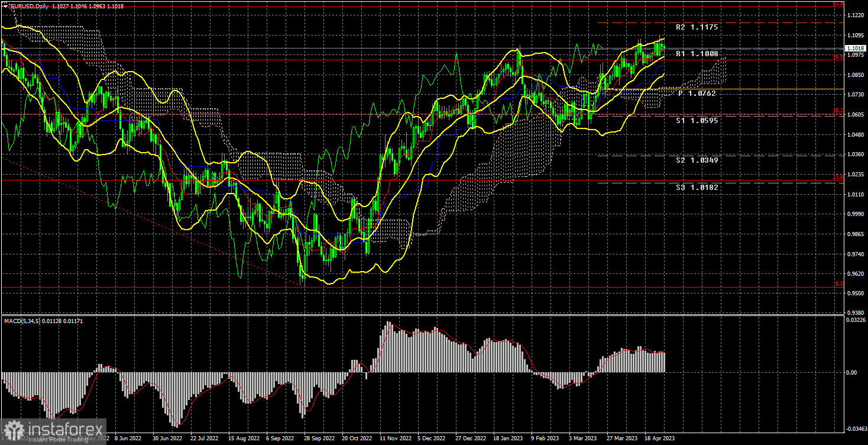
Task: Click the current price tag 1.1018
Action: click(854, 49)
